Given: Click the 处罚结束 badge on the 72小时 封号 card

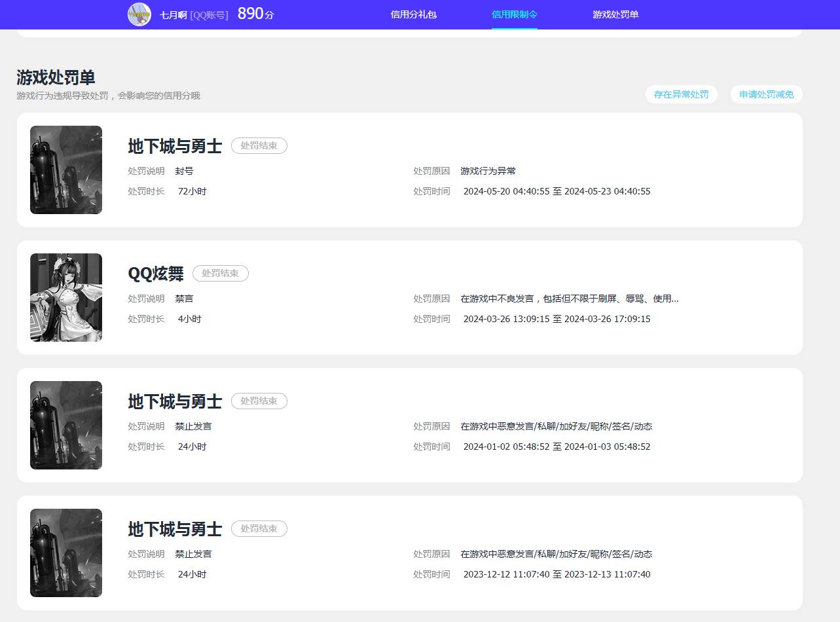Looking at the screenshot, I should [x=259, y=146].
